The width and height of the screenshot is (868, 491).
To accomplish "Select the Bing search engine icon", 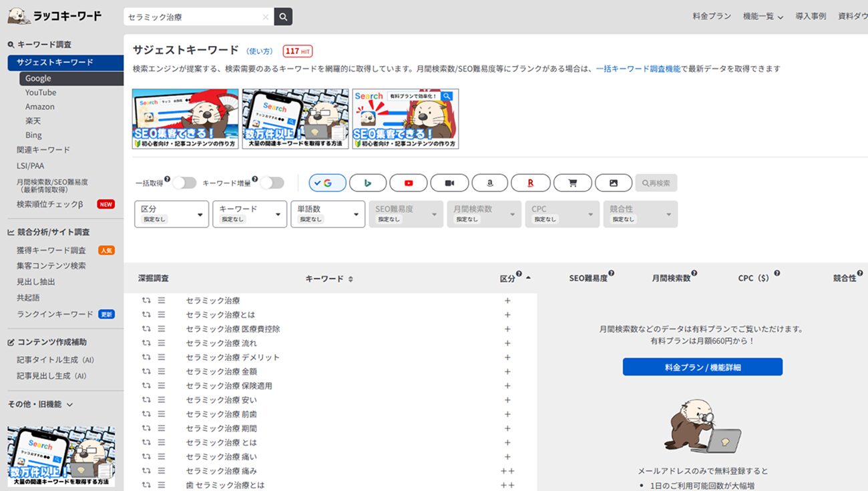I will 368,183.
